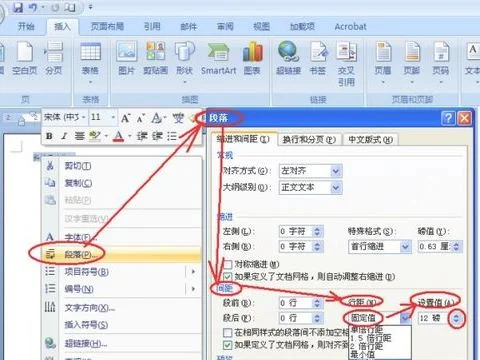Choose 超链接(H)... in context menu
Image resolution: width=480 pixels, height=360 pixels.
coord(122,343)
